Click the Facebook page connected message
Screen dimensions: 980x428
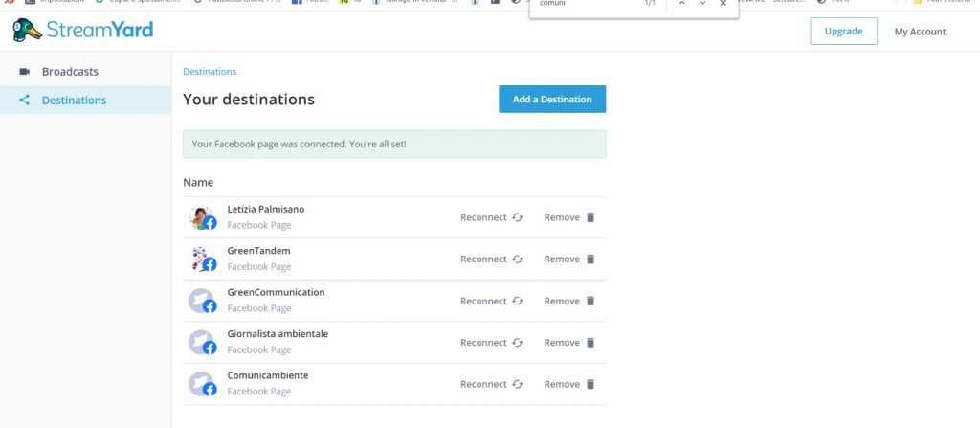pyautogui.click(x=394, y=144)
